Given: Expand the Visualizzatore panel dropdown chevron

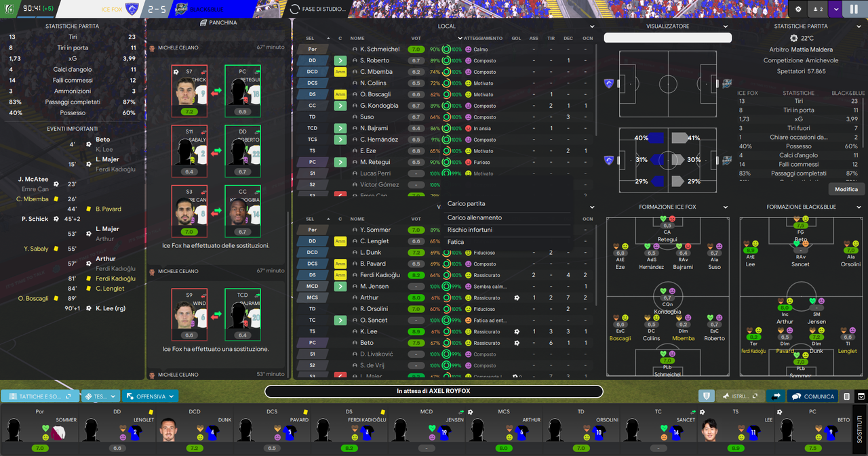Looking at the screenshot, I should tap(725, 26).
